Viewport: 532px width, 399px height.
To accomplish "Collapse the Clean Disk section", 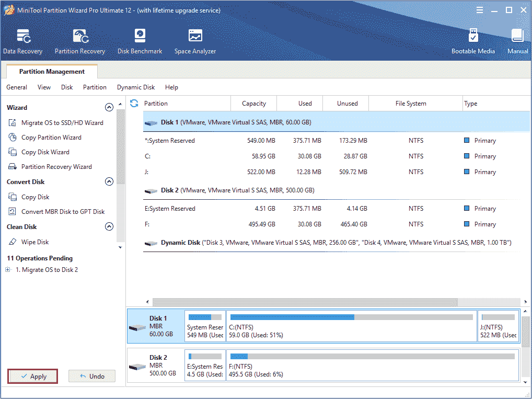I will pos(109,226).
